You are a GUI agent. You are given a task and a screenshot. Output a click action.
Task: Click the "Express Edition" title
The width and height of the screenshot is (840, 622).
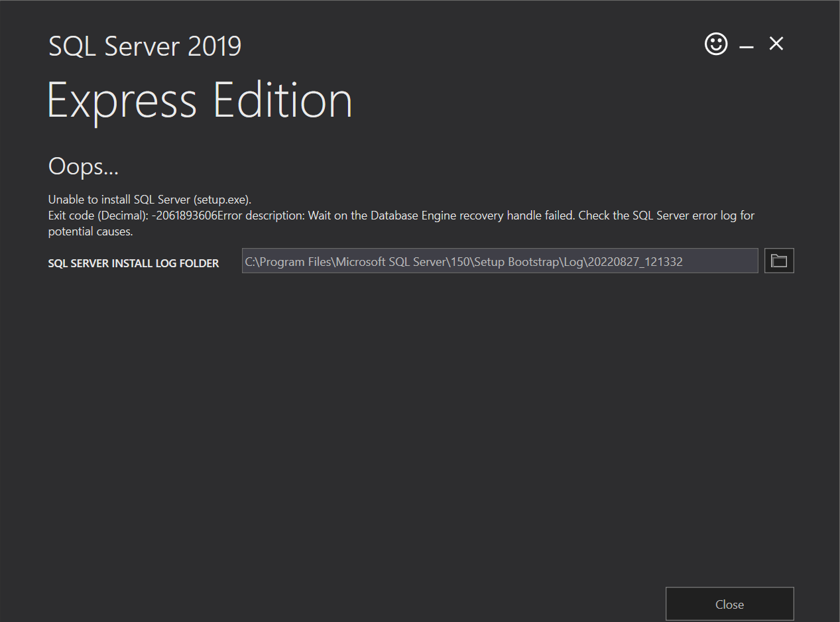200,101
